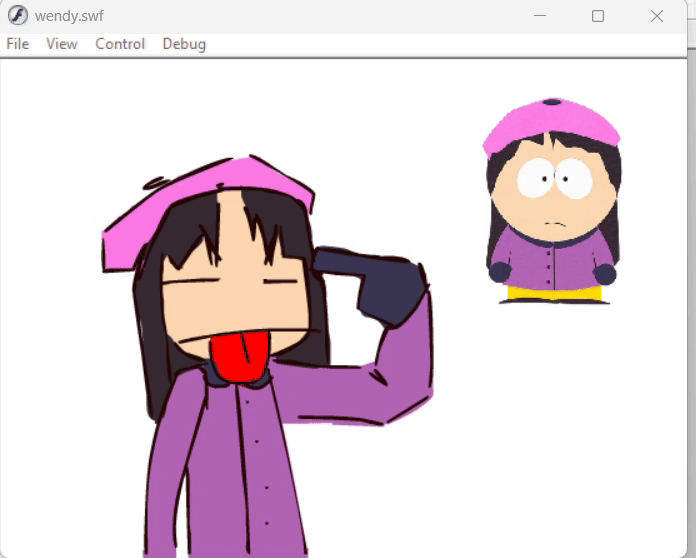The image size is (696, 558).
Task: Close the wendy.swf window
Action: 657,16
